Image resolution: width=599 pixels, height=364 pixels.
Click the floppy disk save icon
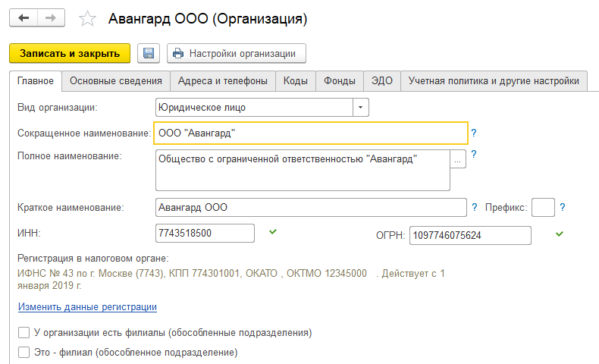point(149,54)
